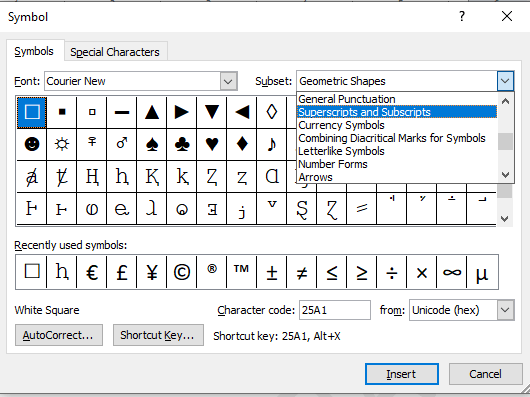Image resolution: width=530 pixels, height=397 pixels.
Task: Select the black down-pointing triangle symbol
Action: [212, 112]
